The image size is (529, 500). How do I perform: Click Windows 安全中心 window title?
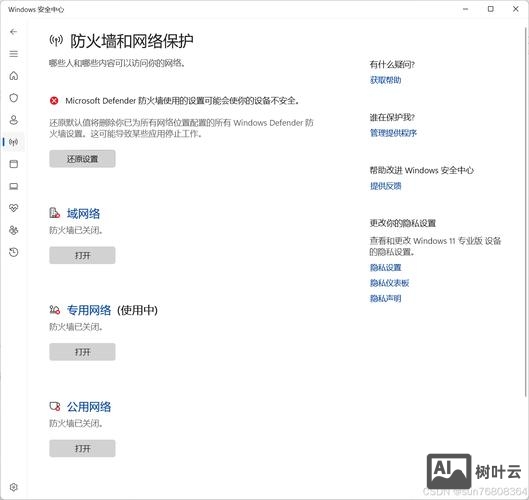36,9
